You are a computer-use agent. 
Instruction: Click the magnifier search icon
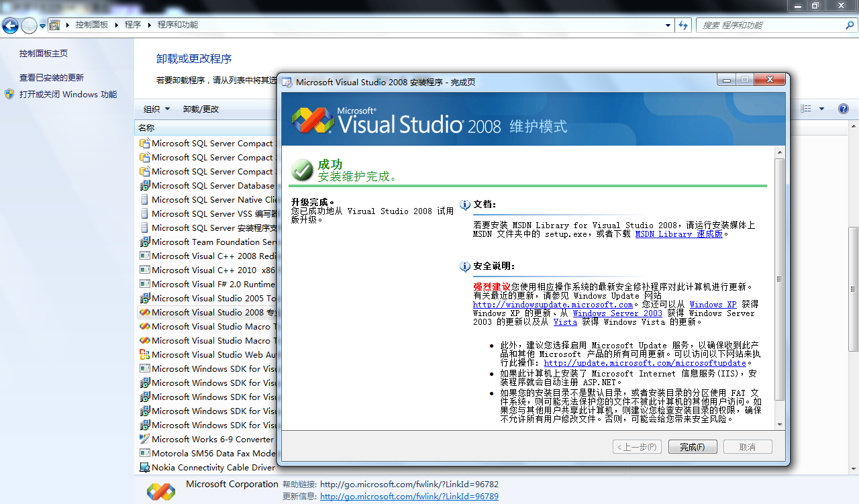(850, 25)
